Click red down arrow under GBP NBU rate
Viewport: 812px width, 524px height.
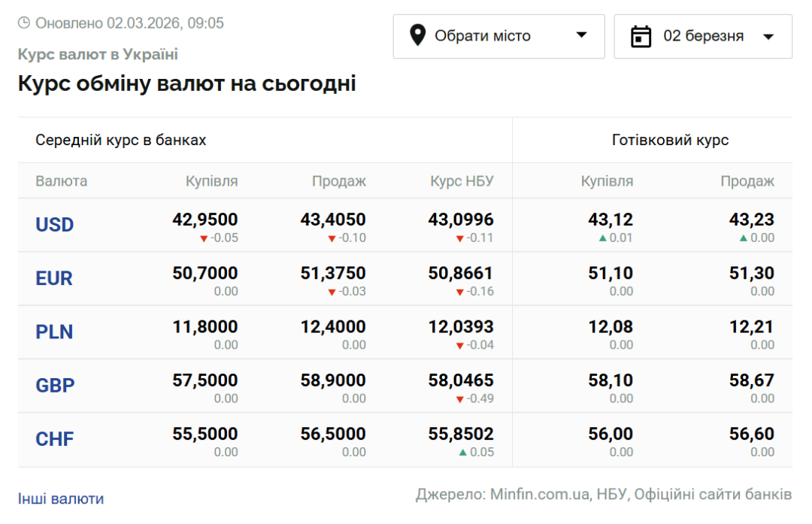point(460,399)
